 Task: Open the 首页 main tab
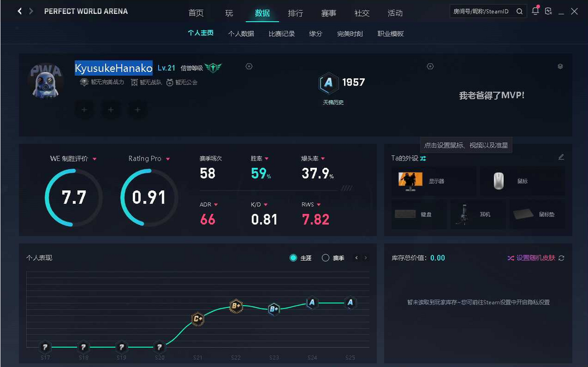point(196,13)
